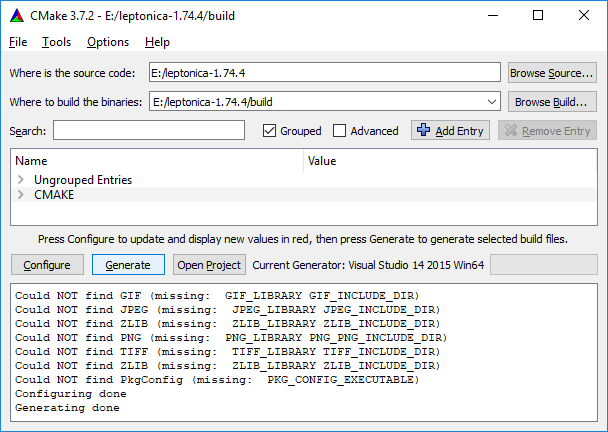Click the Current Generator label text

[x=368, y=265]
